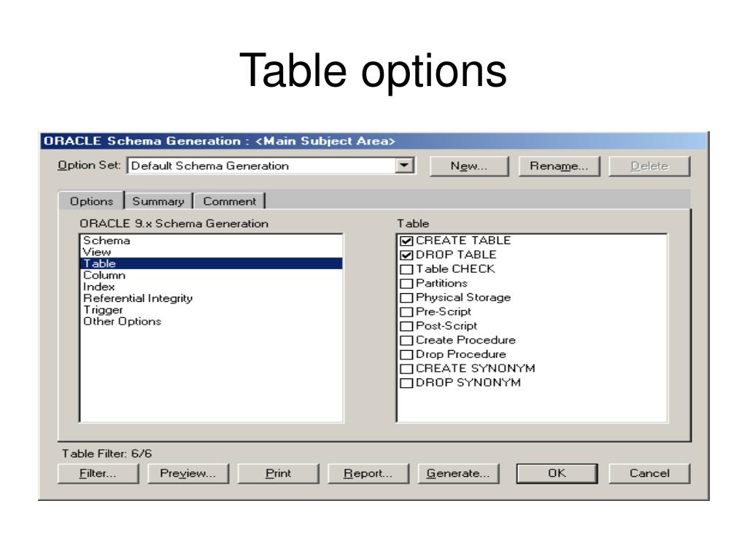Choose Column in the generation list
747x560 pixels.
211,275
